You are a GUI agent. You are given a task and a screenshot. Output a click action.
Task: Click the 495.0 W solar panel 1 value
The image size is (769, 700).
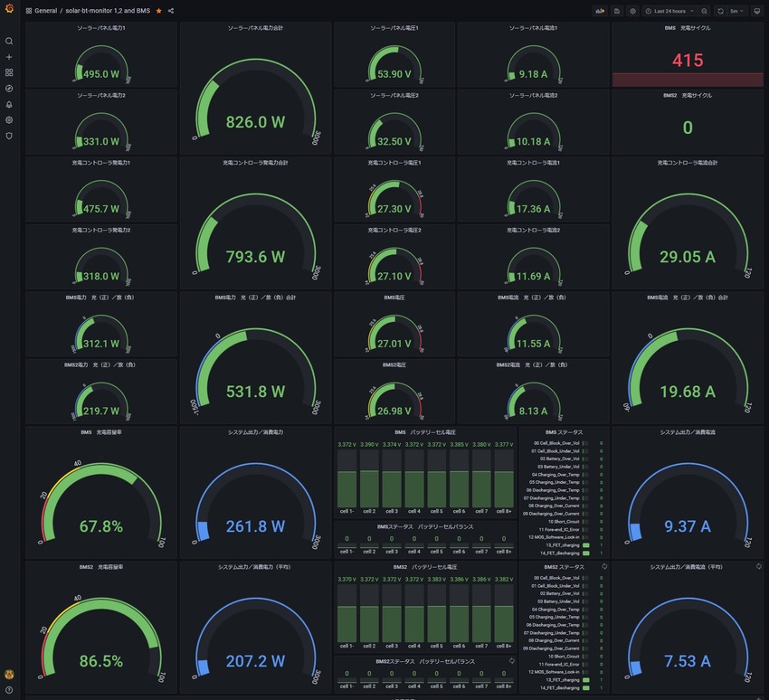(x=101, y=74)
